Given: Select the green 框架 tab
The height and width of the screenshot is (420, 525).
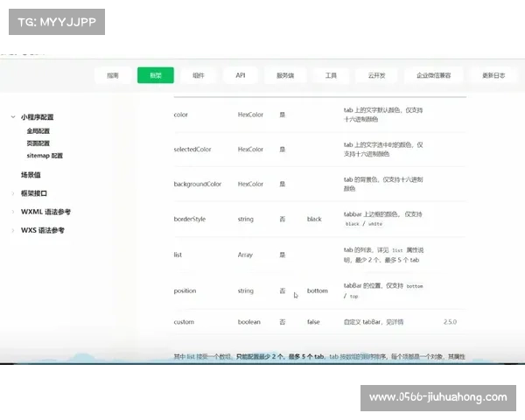Looking at the screenshot, I should pyautogui.click(x=156, y=75).
